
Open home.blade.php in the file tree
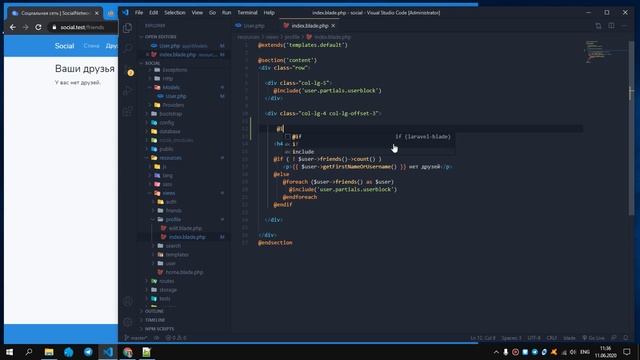click(184, 272)
